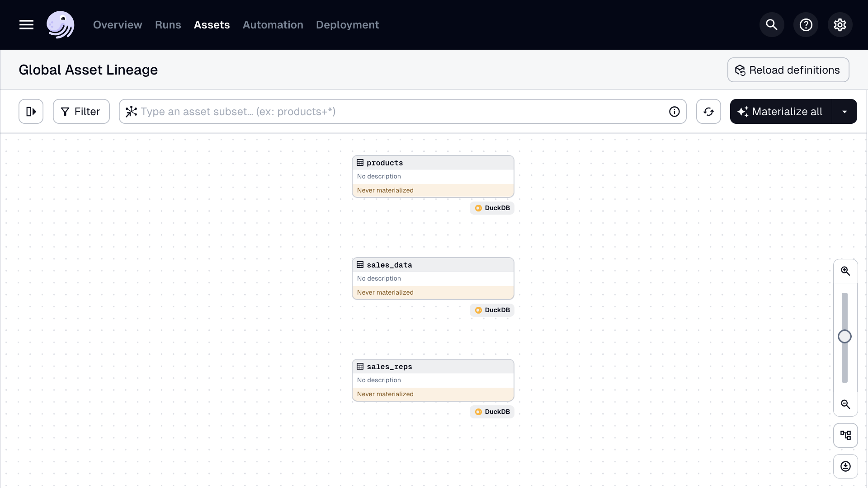Refresh the asset graph data
868x488 pixels.
tap(708, 112)
